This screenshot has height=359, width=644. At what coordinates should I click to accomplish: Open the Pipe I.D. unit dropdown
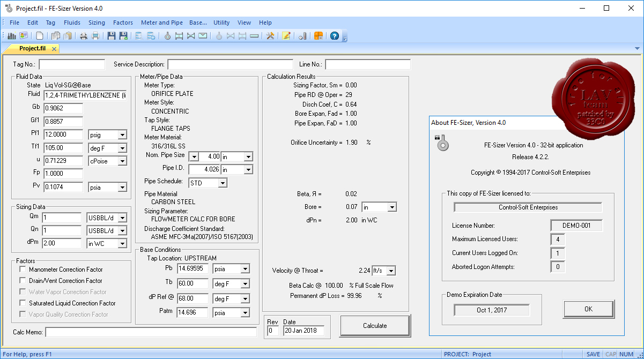coord(248,169)
